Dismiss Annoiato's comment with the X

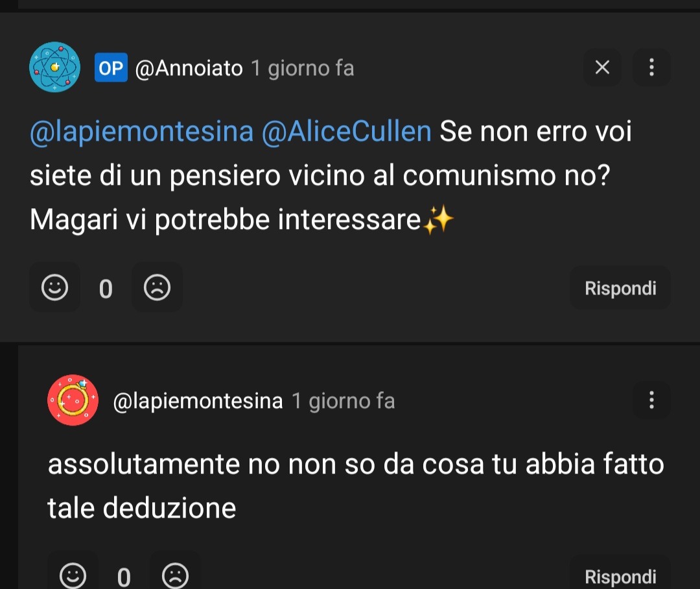click(602, 67)
